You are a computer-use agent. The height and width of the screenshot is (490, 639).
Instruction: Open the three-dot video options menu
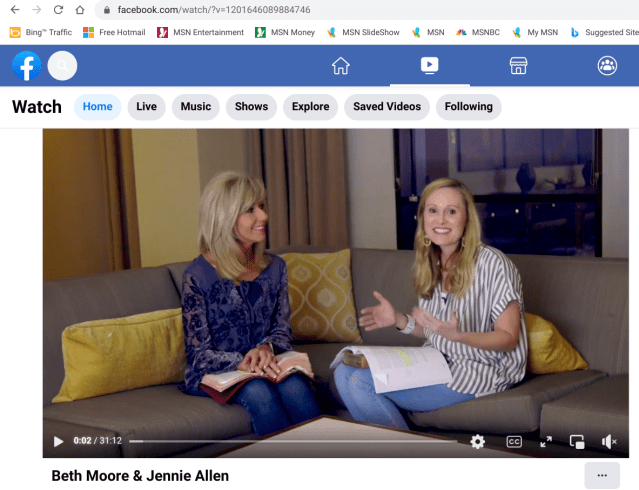coord(602,475)
